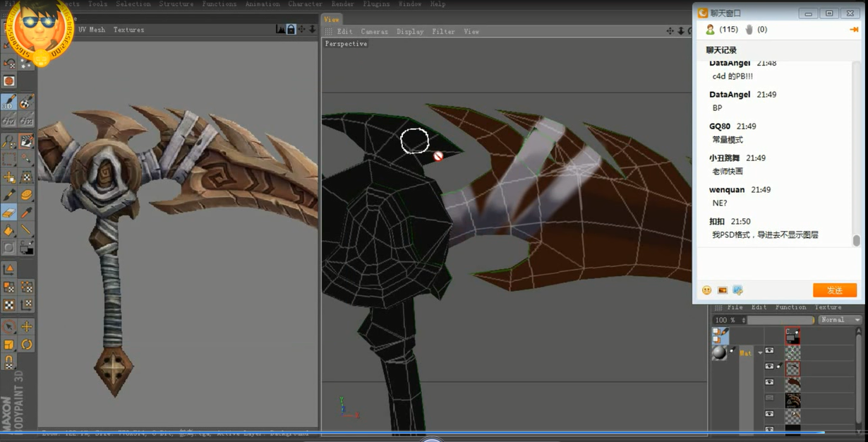Click the opacity 100% stepper arrows

tap(743, 320)
